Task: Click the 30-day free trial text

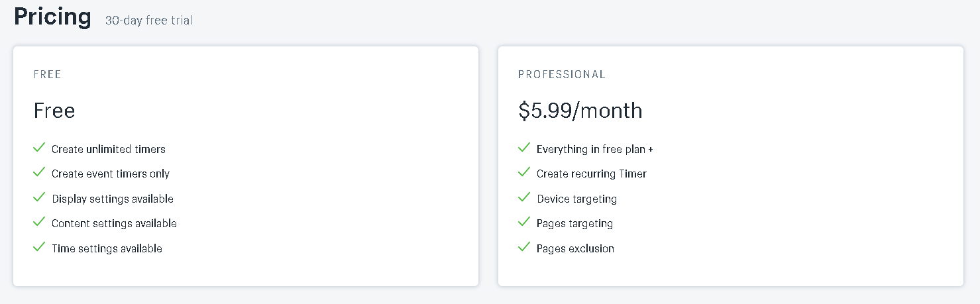Action: tap(148, 21)
